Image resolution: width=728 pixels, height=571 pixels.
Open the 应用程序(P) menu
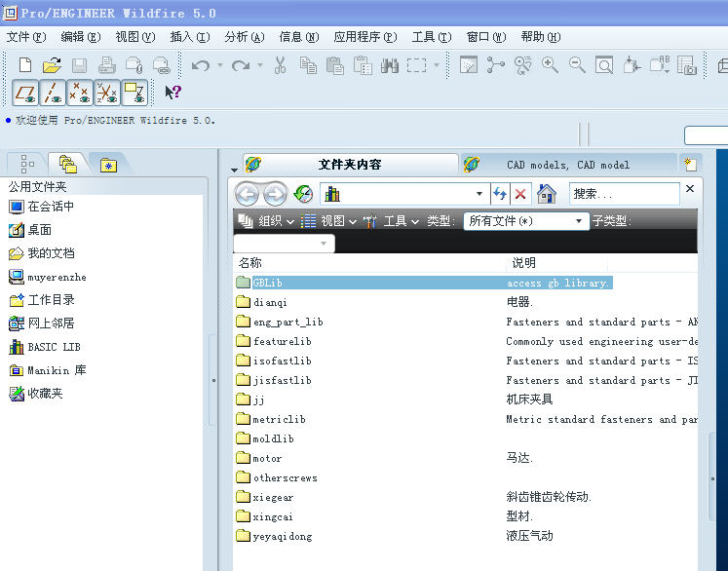364,37
